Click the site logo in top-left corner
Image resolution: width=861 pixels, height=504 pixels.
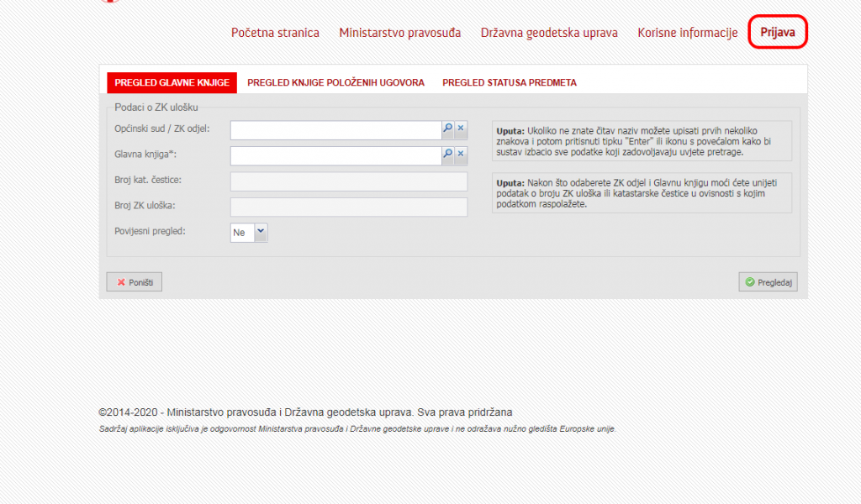109,4
